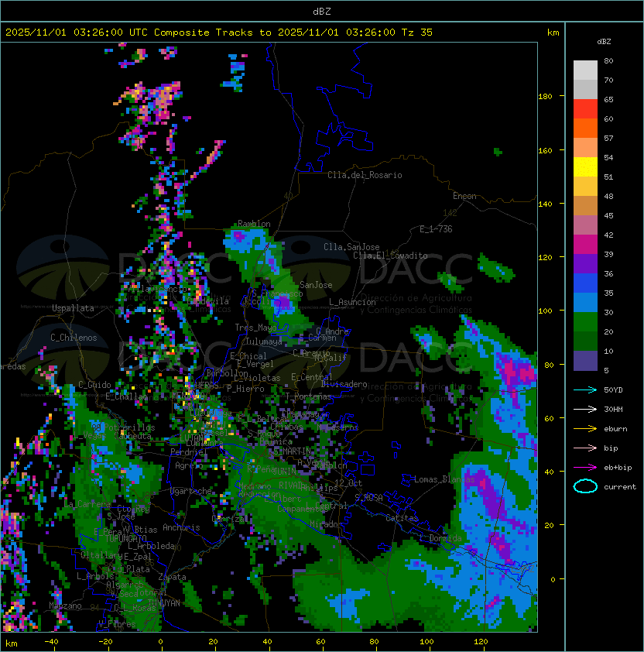The width and height of the screenshot is (644, 652).
Task: Click the magenta eb+bip arrow legend icon
Action: [585, 468]
